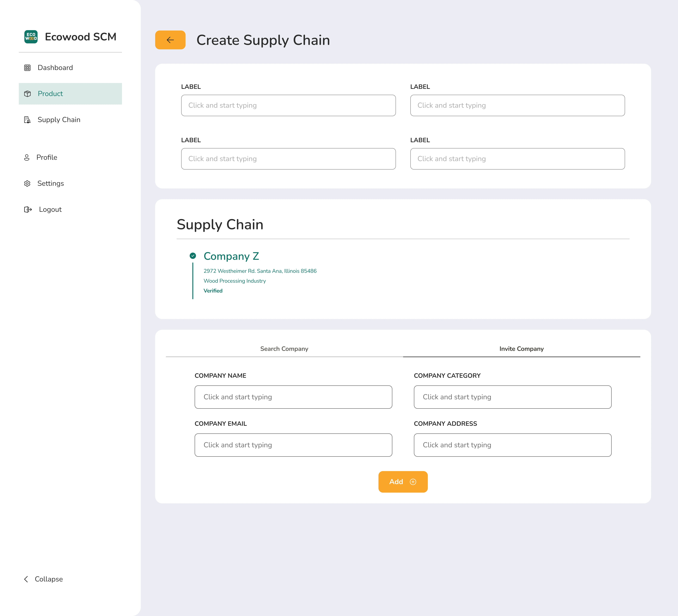Click the COMPANY CATEGORY label
This screenshot has width=678, height=616.
click(x=447, y=376)
